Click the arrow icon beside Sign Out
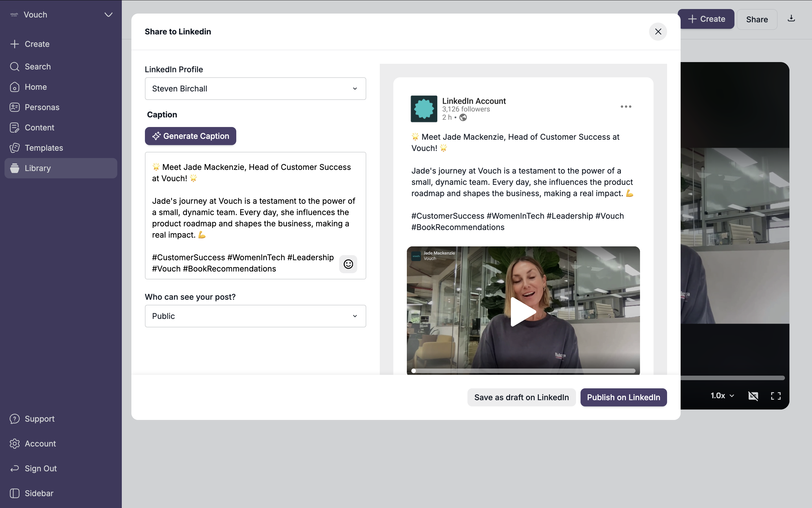Screen dimensions: 812x508 pos(14,468)
